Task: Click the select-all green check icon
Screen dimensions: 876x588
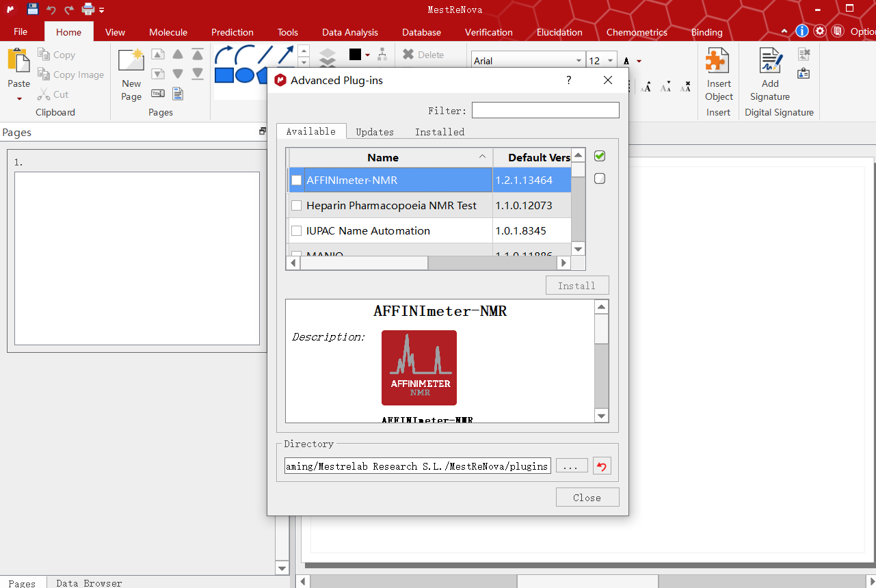Action: point(600,156)
